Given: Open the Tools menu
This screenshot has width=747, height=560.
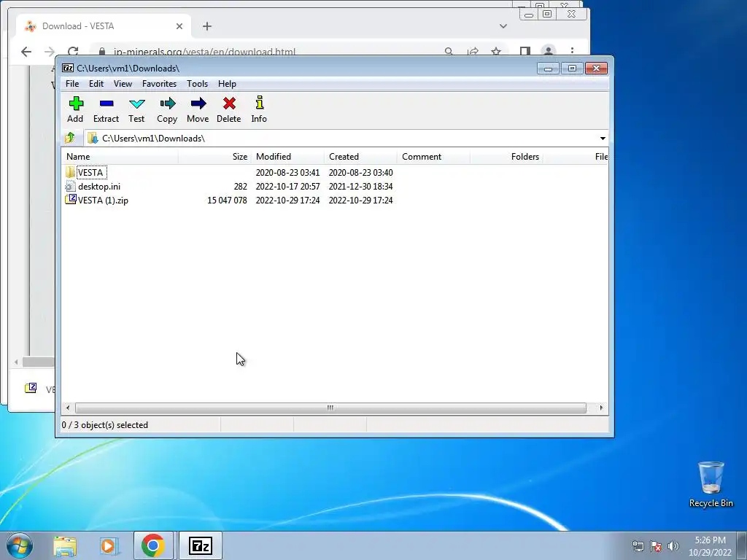Looking at the screenshot, I should tap(197, 84).
